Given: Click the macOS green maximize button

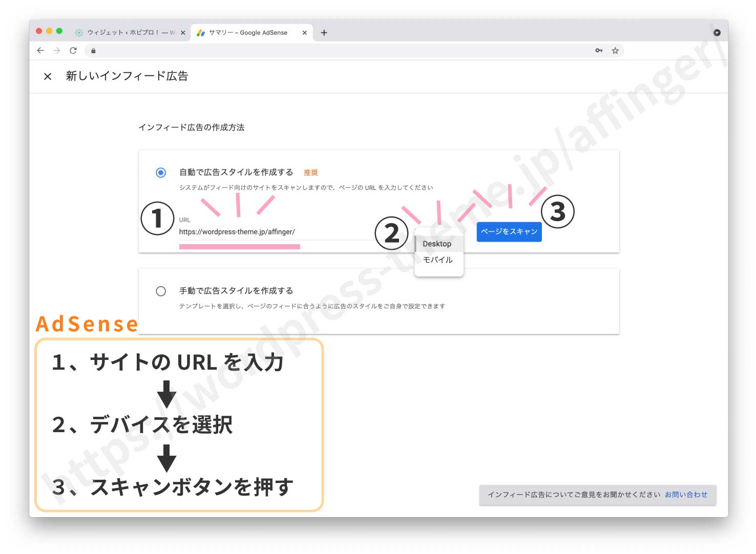Looking at the screenshot, I should tap(59, 31).
